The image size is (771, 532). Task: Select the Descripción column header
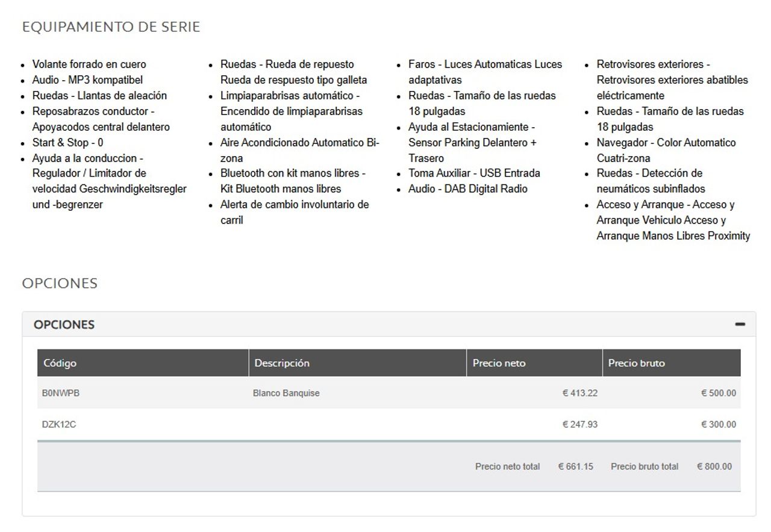tap(357, 363)
